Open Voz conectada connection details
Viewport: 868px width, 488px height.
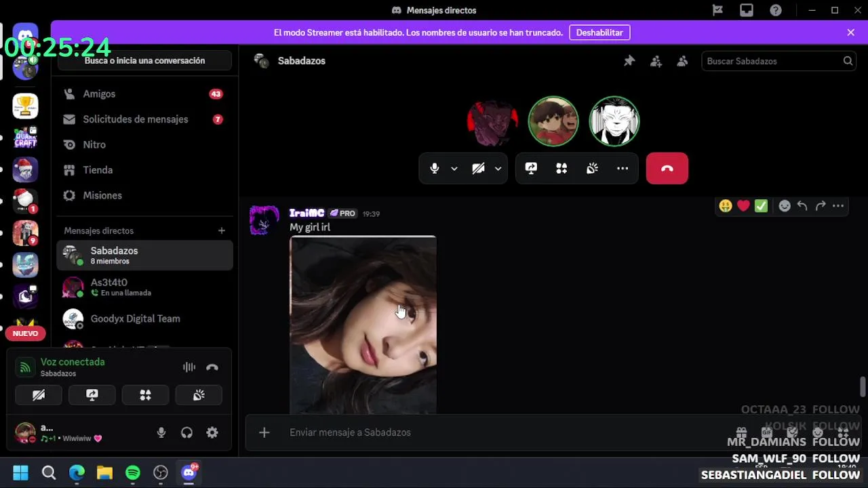(x=73, y=362)
